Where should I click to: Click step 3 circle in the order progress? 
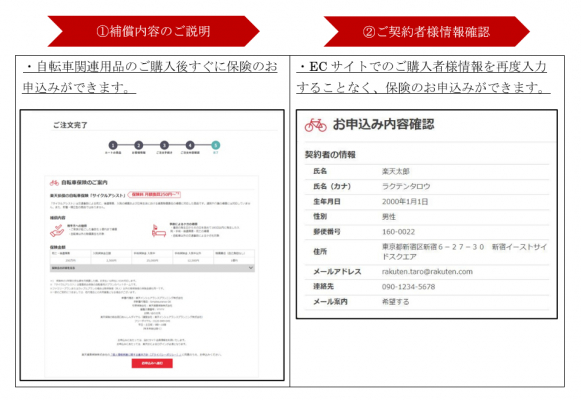click(164, 145)
